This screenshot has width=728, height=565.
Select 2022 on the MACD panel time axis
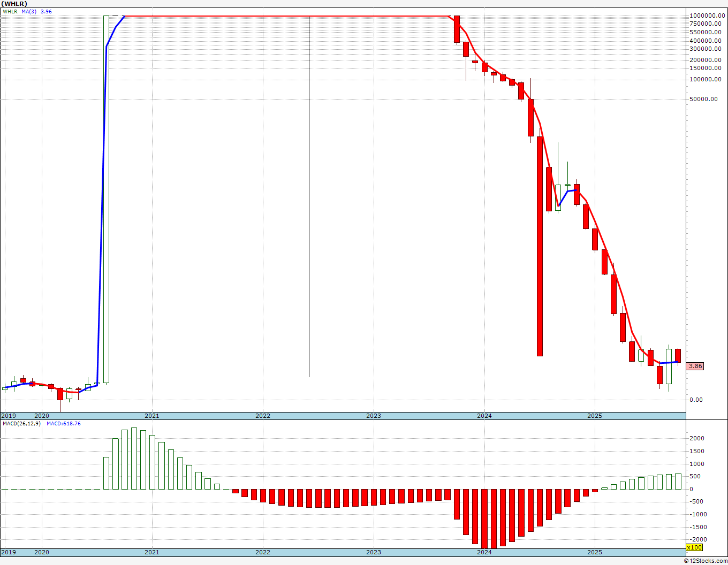tap(263, 552)
